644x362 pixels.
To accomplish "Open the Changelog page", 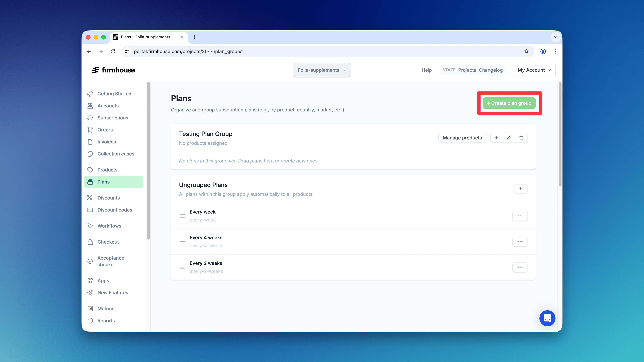I will click(491, 70).
